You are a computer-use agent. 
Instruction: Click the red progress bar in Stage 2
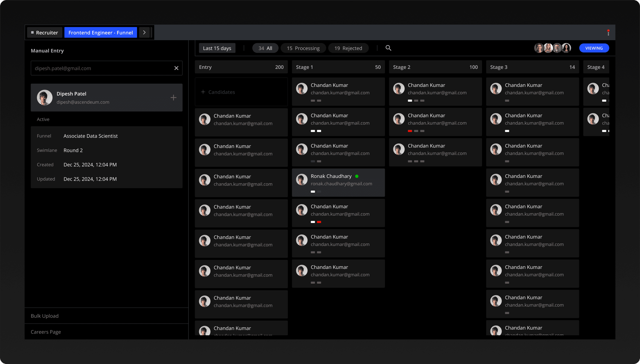click(x=410, y=131)
